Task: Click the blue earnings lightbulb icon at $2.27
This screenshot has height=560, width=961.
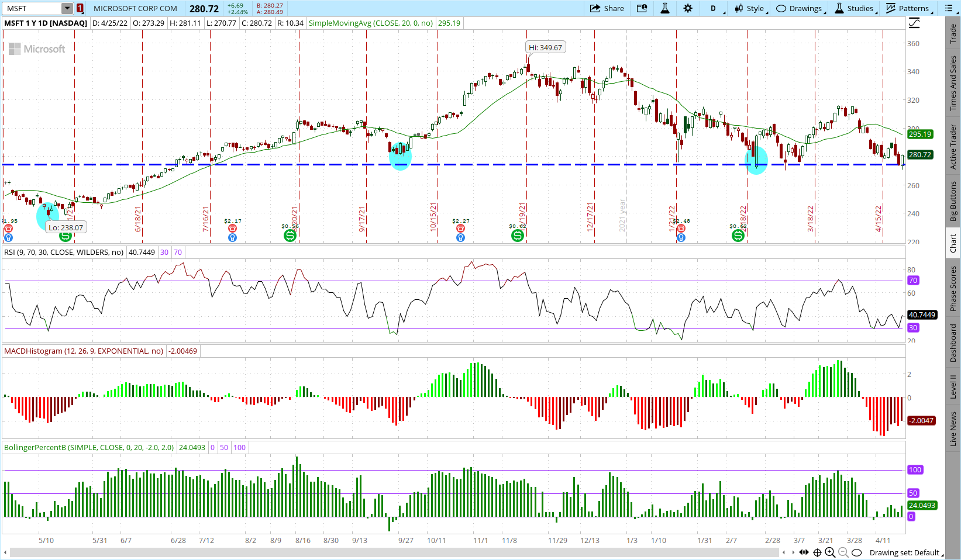Action: [460, 237]
